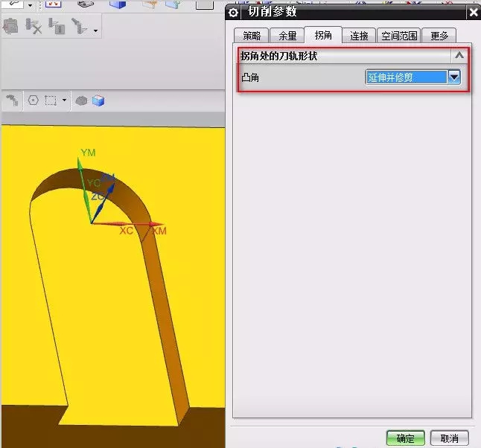Click the tool-with-X delete icon
The width and height of the screenshot is (481, 448).
point(34,26)
